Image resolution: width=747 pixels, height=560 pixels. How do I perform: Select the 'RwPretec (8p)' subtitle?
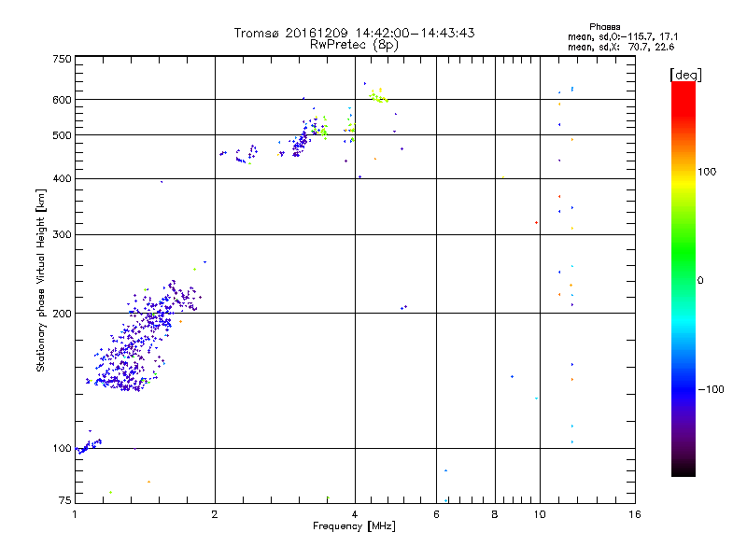354,45
